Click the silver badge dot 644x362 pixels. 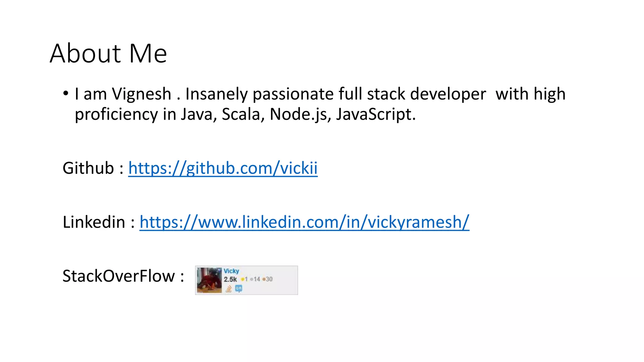pos(252,279)
